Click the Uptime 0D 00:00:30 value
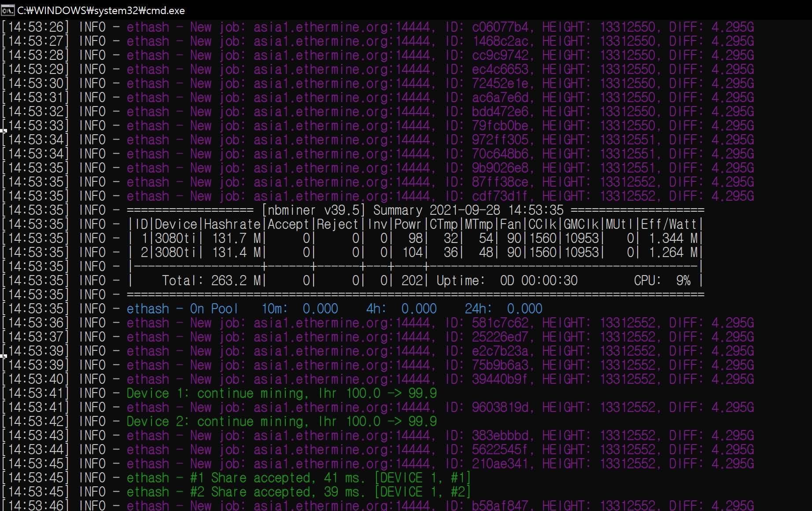 (539, 281)
